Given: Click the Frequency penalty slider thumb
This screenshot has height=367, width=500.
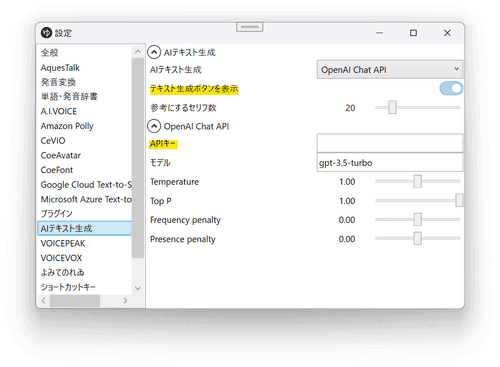Looking at the screenshot, I should coord(417,219).
